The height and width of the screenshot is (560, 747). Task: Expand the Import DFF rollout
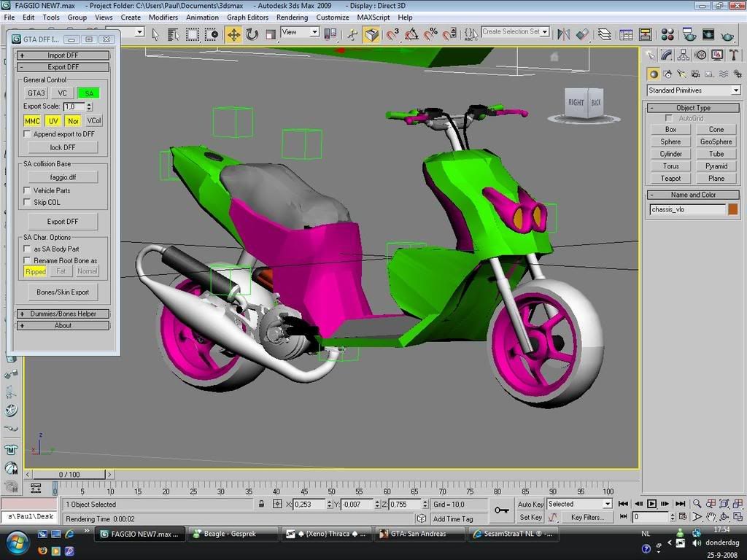[63, 55]
